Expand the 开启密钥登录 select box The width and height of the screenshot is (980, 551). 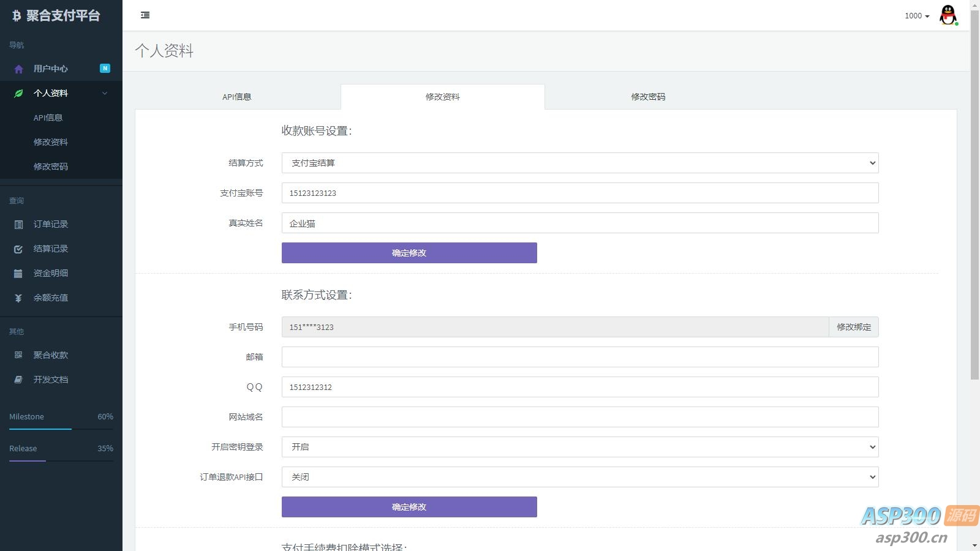point(579,447)
